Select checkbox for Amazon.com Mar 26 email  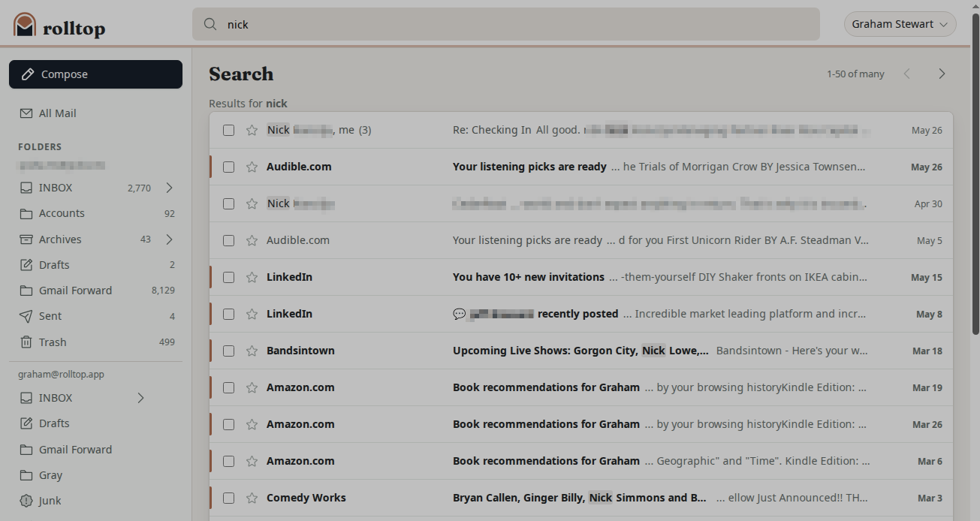pos(229,424)
